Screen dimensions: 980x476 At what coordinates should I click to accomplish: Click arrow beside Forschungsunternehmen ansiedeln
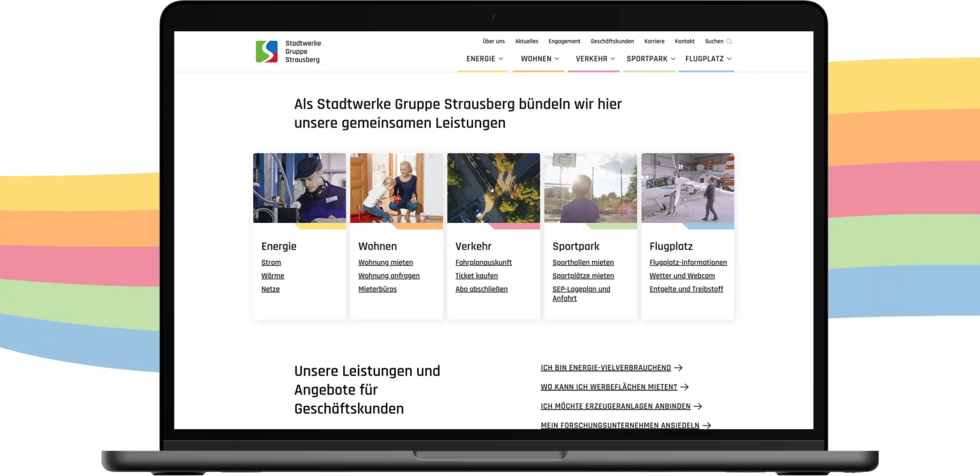click(x=706, y=426)
